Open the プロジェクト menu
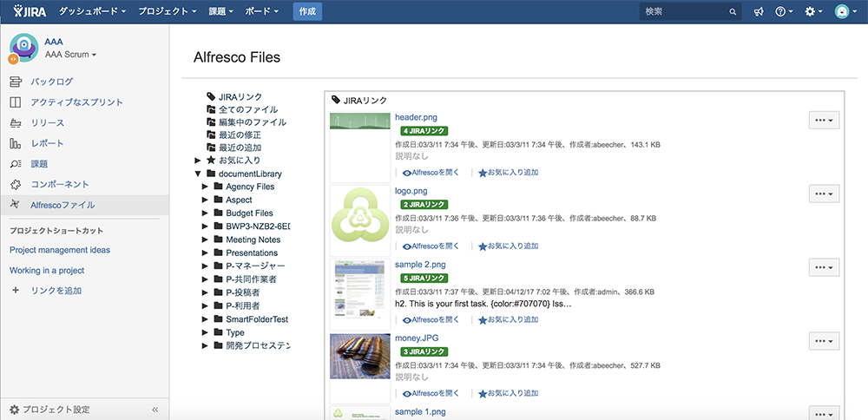Screen dimensions: 868x420 point(168,11)
